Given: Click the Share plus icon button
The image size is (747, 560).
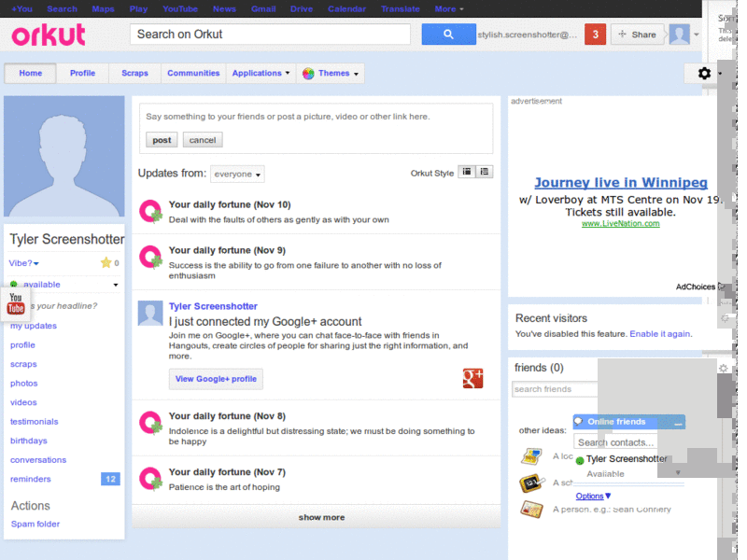Looking at the screenshot, I should pos(637,35).
